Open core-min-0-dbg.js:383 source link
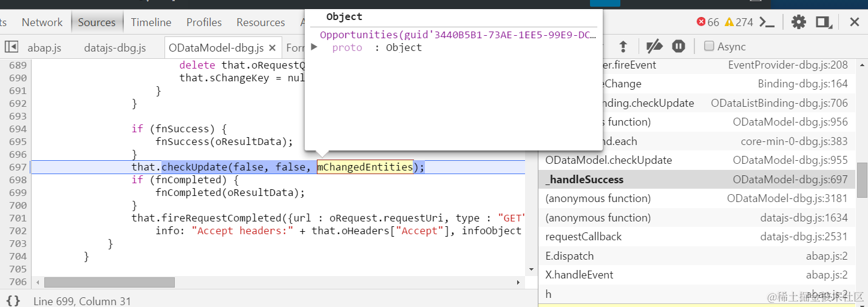 794,141
